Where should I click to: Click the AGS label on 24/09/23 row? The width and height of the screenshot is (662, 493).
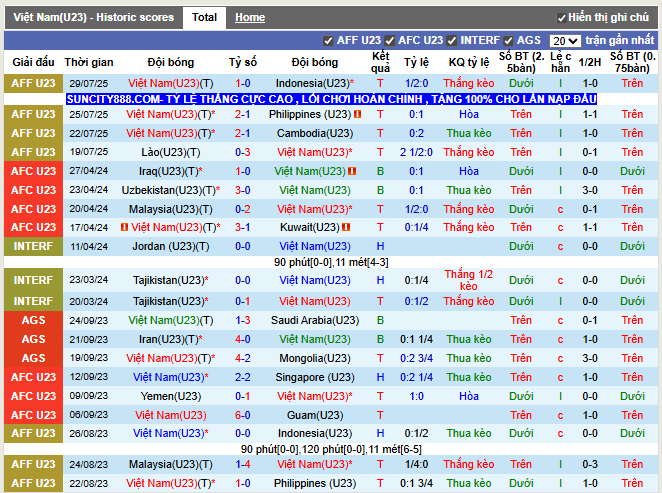pos(33,320)
